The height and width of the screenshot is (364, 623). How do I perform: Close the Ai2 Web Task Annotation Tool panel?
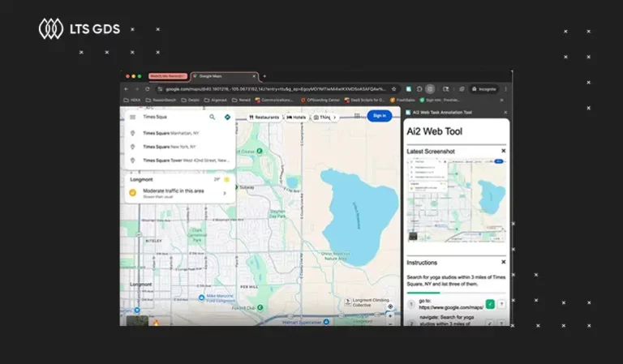pyautogui.click(x=505, y=113)
